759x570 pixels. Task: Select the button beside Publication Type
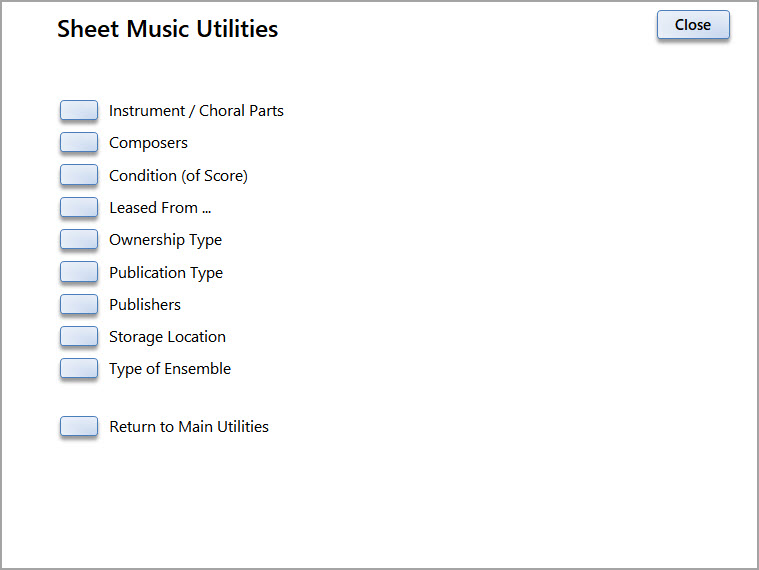pos(79,272)
